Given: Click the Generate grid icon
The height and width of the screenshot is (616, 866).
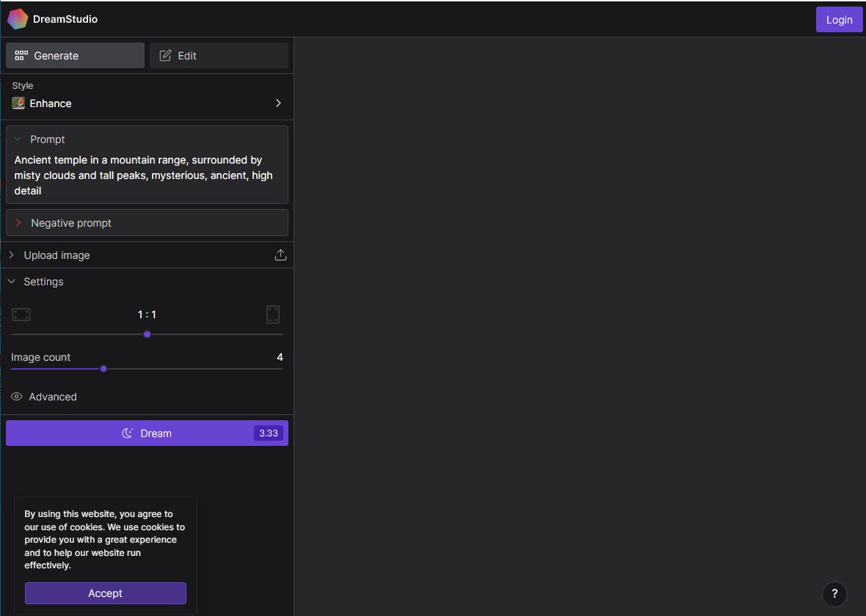Looking at the screenshot, I should click(21, 56).
